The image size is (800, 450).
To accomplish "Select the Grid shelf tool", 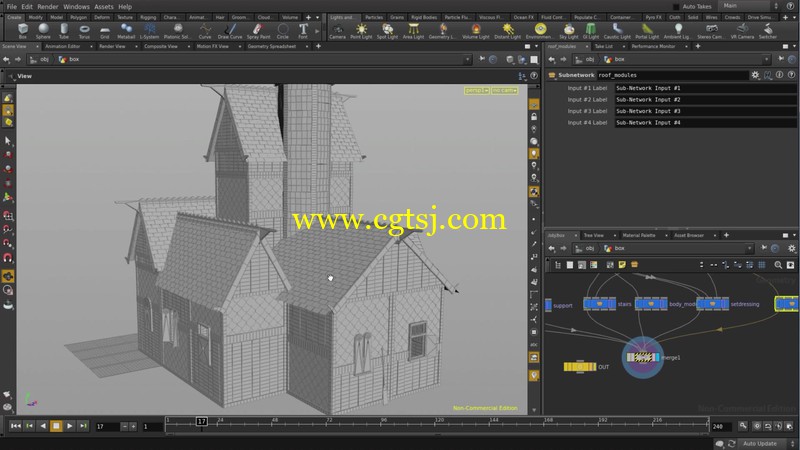I will pos(105,31).
